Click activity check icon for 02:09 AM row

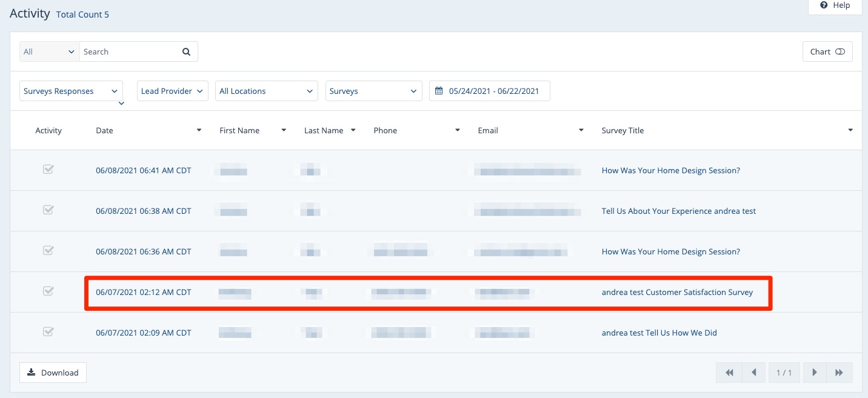(48, 332)
